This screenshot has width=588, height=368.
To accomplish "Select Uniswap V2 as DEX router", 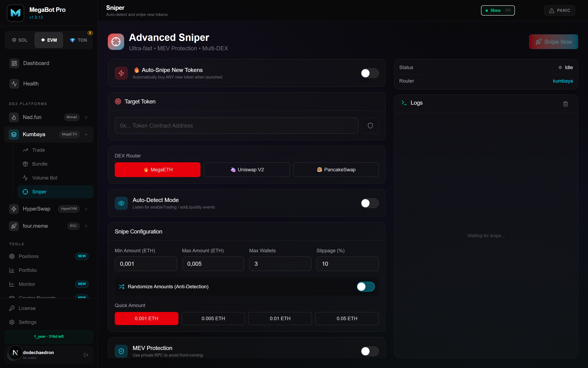I will coord(247,170).
